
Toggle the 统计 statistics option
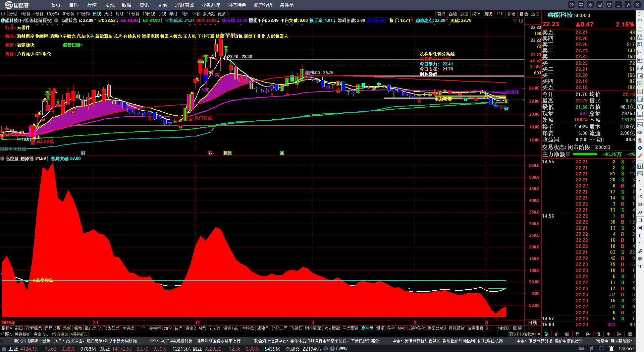pos(476,14)
